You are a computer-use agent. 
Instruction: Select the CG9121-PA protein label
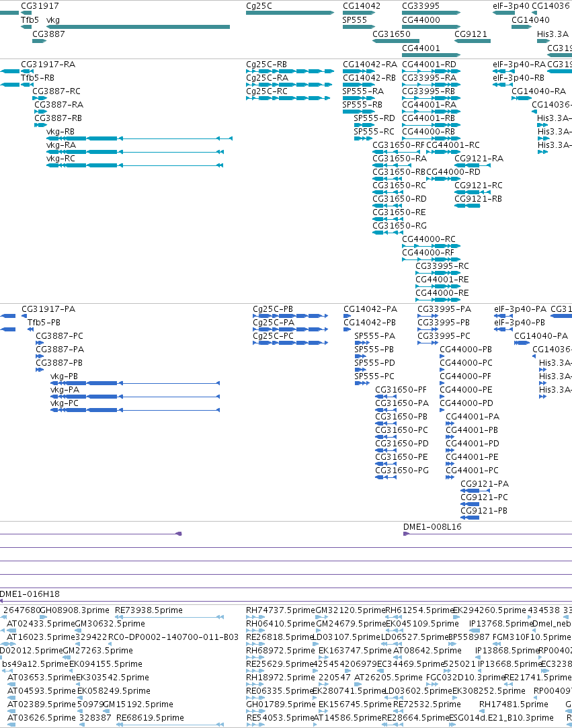(x=485, y=484)
